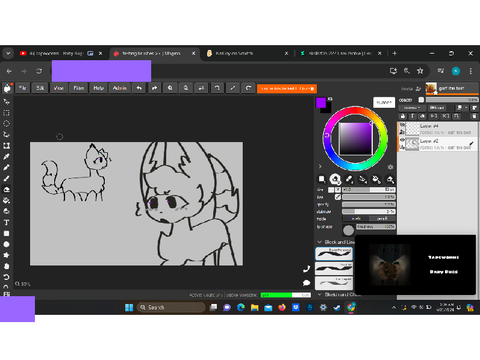Image resolution: width=480 pixels, height=360 pixels.
Task: Toggle the lock layer button
Action: (x=403, y=116)
